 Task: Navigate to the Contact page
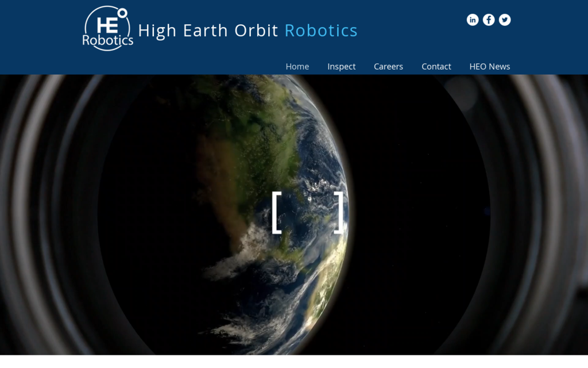(x=436, y=67)
